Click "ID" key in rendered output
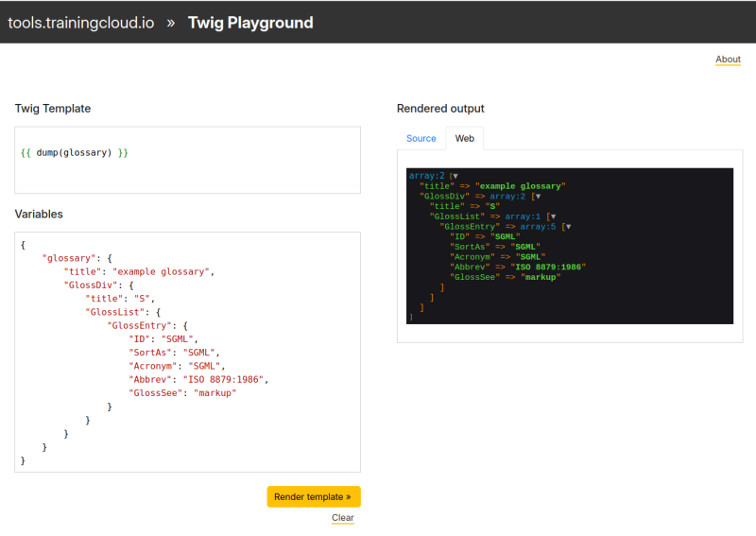The image size is (756, 536). [460, 236]
